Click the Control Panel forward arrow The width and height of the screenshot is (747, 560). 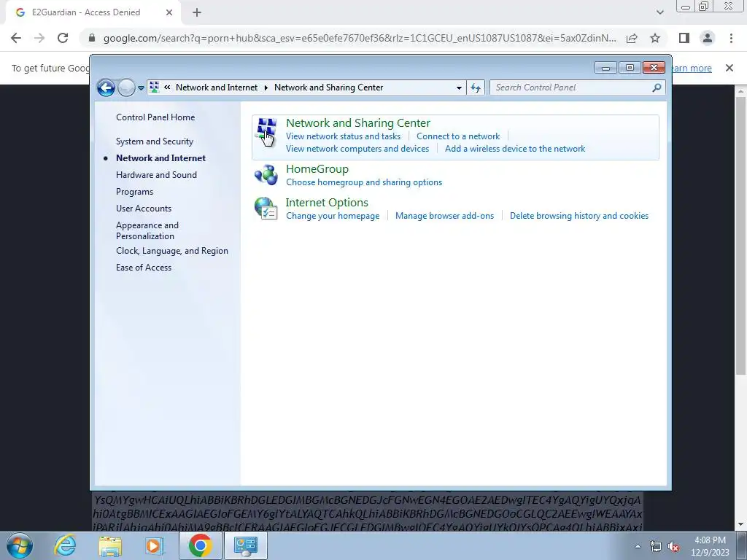tap(126, 87)
